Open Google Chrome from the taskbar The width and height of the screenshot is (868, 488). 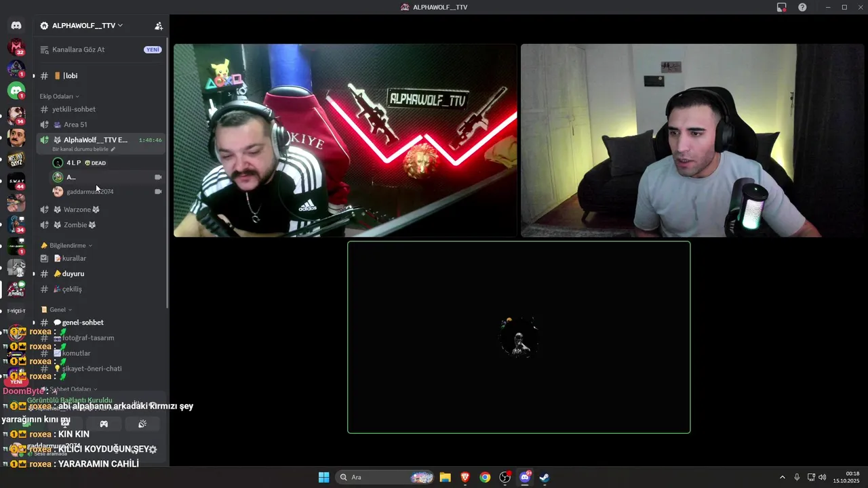click(485, 477)
